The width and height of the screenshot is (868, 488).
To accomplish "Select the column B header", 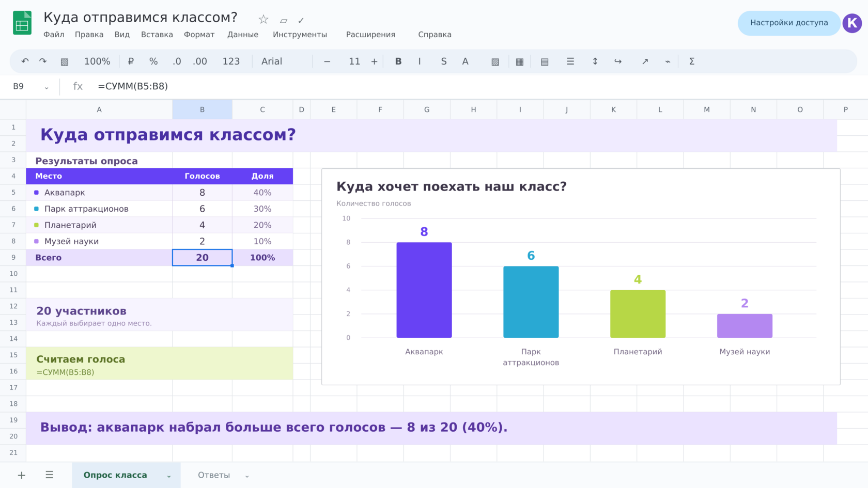I will (203, 109).
